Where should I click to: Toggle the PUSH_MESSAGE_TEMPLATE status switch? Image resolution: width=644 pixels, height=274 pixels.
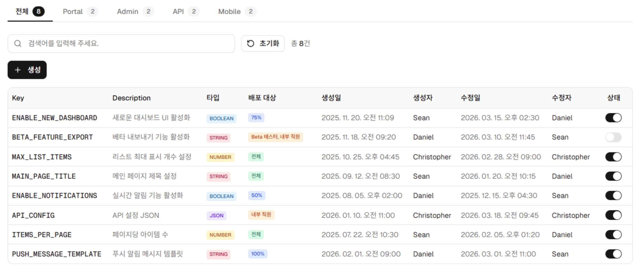point(613,254)
